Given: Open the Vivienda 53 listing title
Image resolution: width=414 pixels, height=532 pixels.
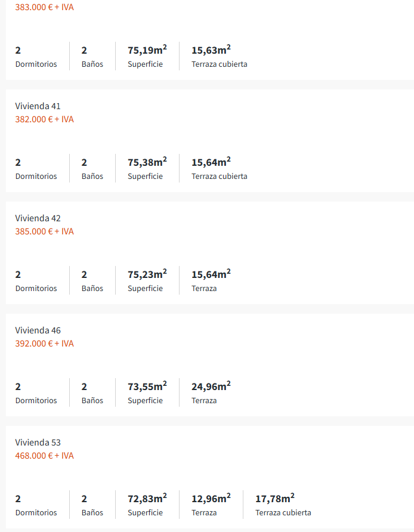Looking at the screenshot, I should click(38, 443).
